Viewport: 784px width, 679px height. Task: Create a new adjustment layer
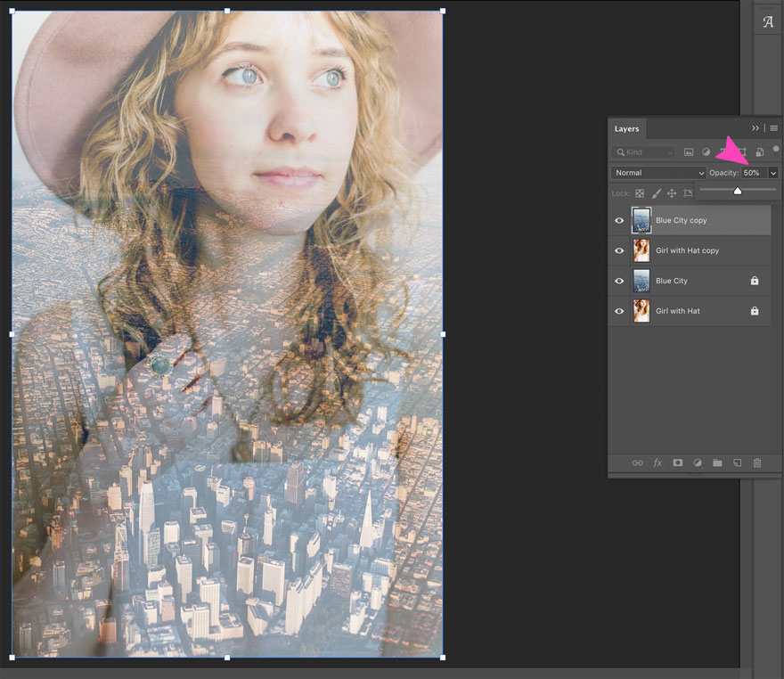tap(698, 462)
